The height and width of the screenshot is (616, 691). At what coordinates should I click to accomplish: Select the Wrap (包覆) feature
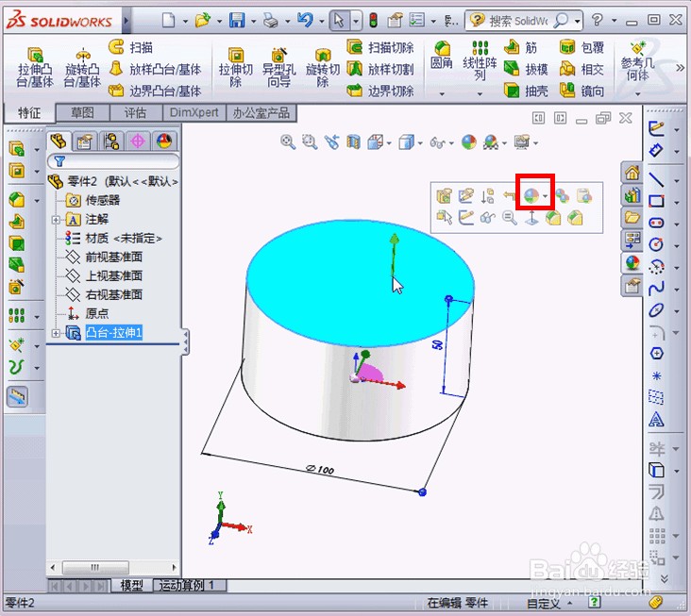[581, 47]
